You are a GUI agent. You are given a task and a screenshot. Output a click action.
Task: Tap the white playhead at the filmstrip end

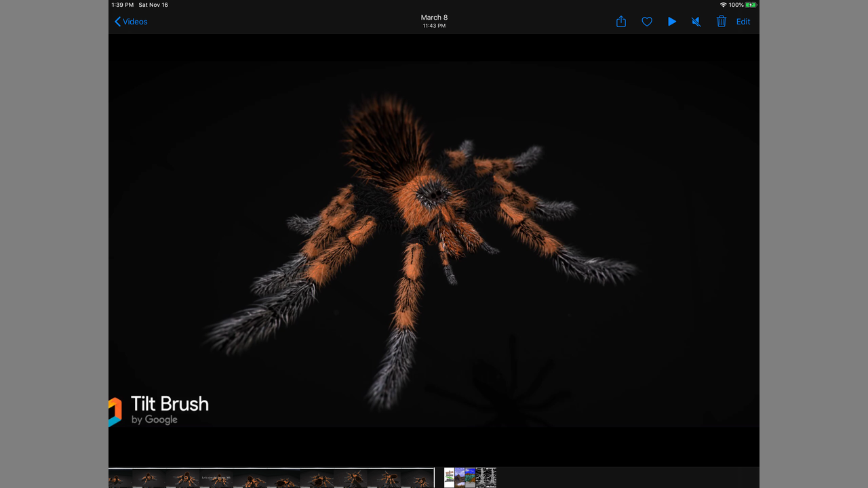click(x=434, y=478)
